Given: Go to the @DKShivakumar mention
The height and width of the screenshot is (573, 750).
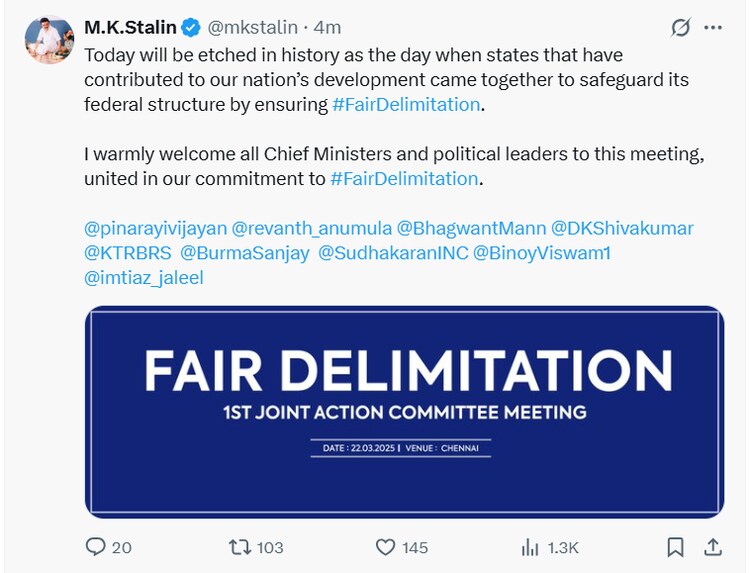Looking at the screenshot, I should [622, 228].
